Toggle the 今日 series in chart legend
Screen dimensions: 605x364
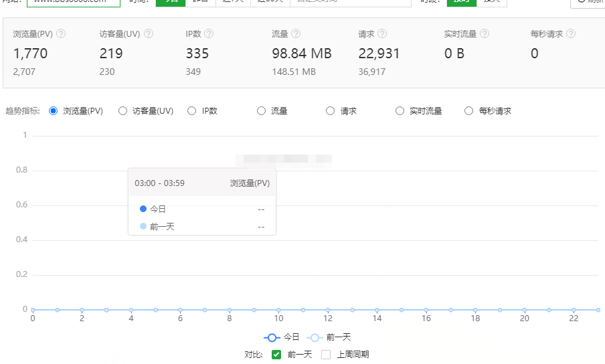[x=282, y=337]
